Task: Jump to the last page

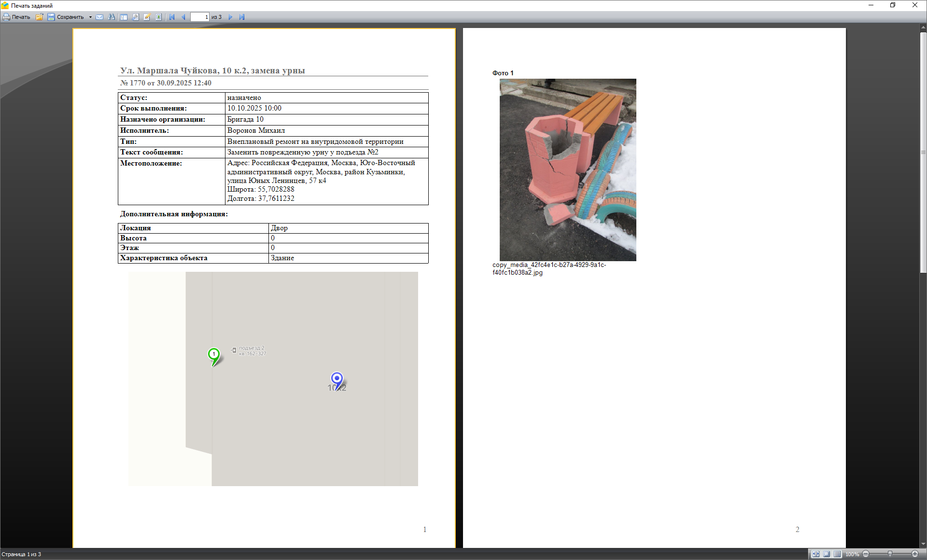Action: pos(242,17)
